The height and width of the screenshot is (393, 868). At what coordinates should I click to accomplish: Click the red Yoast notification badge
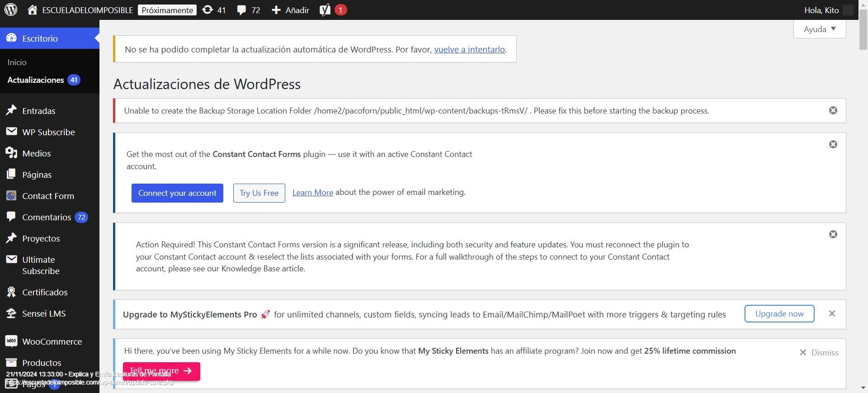[340, 10]
